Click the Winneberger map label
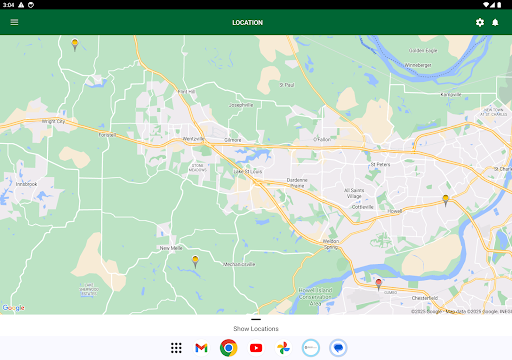The width and height of the screenshot is (512, 360). point(418,65)
